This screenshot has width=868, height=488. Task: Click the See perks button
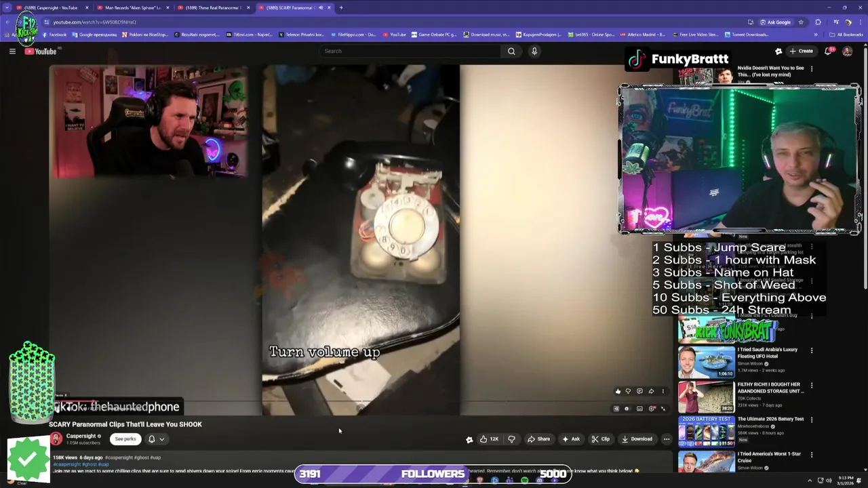(x=125, y=439)
